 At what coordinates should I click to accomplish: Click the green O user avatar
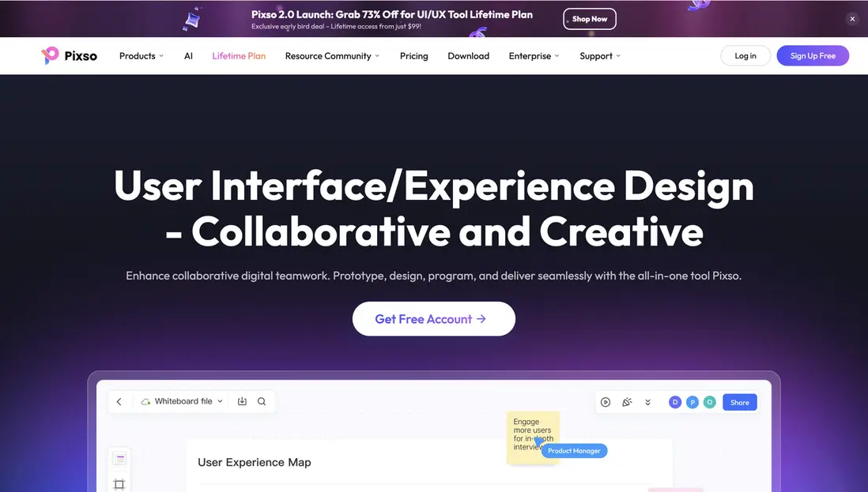pyautogui.click(x=710, y=403)
